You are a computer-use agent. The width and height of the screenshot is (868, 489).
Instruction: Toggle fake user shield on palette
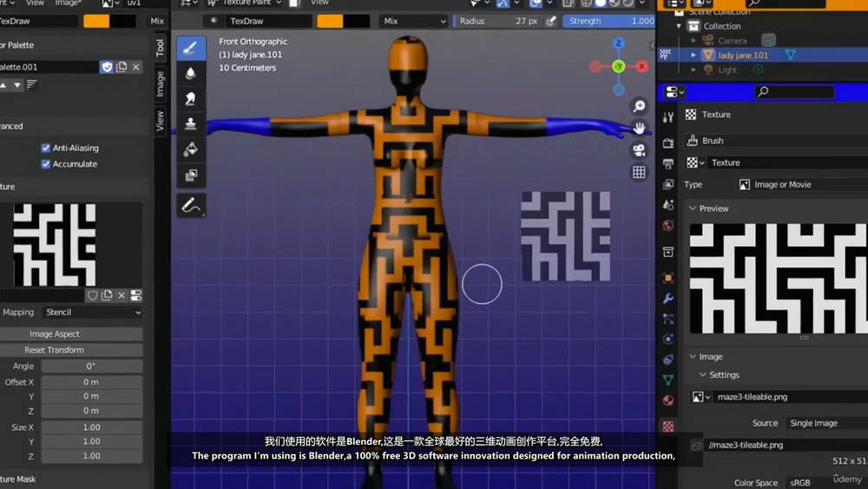point(107,67)
